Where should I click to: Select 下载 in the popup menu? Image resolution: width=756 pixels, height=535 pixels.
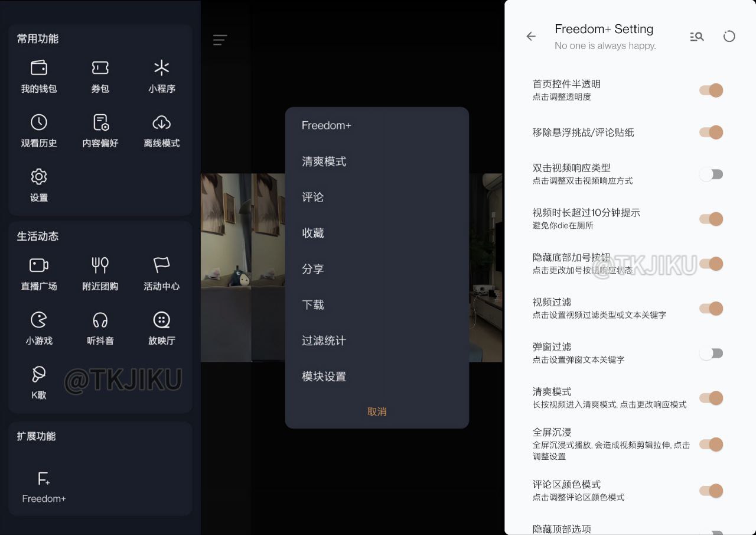point(313,305)
